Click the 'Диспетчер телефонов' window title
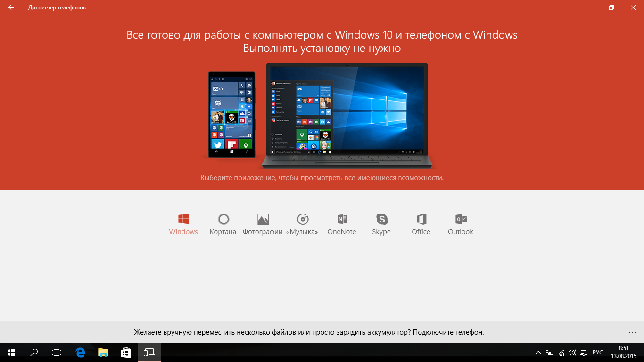This screenshot has height=362, width=644. (x=57, y=8)
